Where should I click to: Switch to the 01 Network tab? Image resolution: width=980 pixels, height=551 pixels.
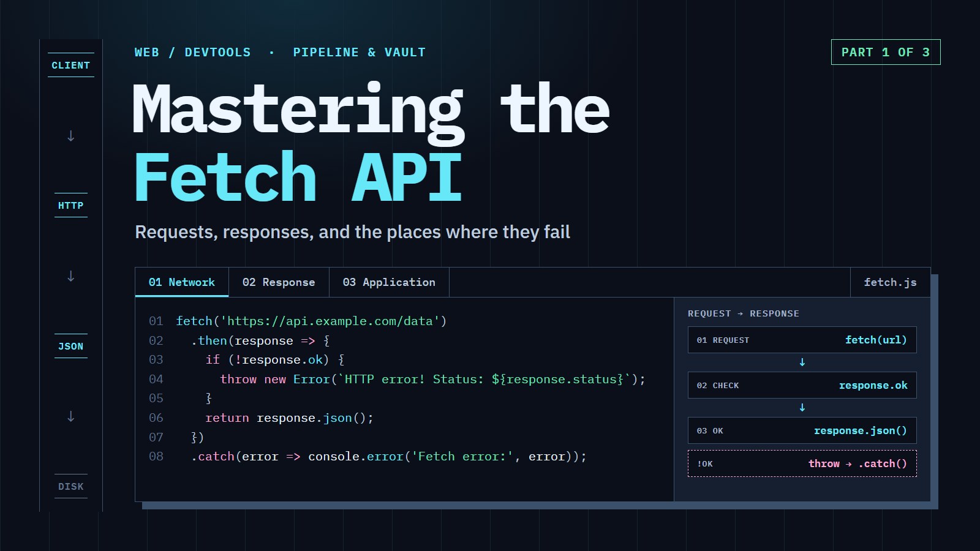(182, 282)
